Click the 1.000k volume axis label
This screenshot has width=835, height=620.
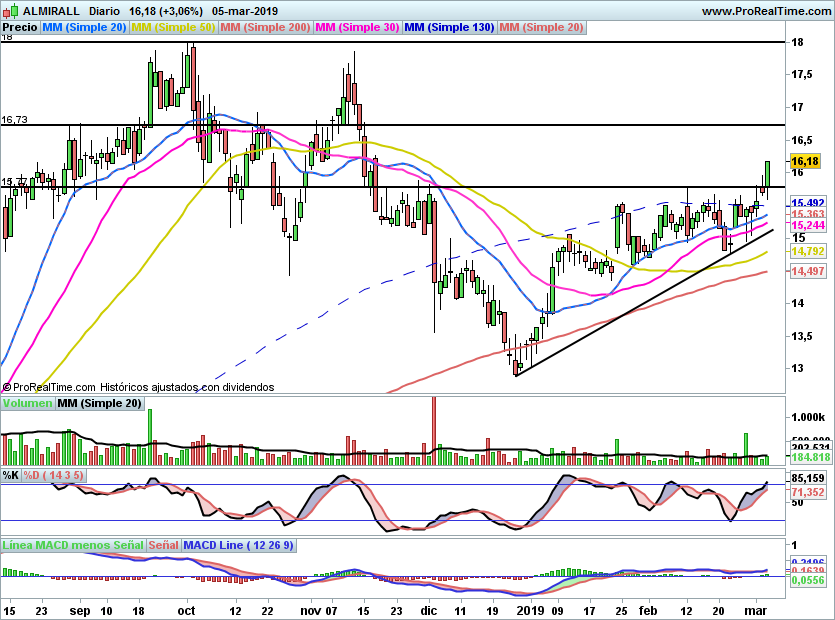pyautogui.click(x=808, y=417)
